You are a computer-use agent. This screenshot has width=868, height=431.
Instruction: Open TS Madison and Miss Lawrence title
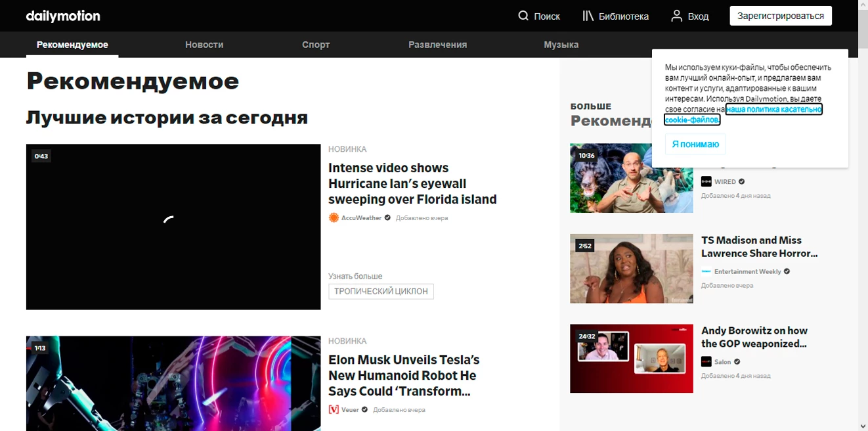tap(760, 246)
